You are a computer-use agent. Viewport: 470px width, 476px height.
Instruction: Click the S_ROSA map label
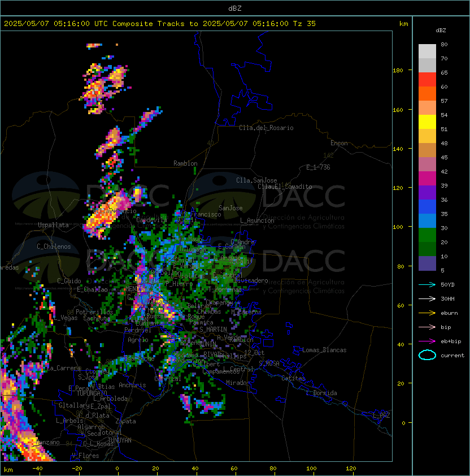click(269, 364)
